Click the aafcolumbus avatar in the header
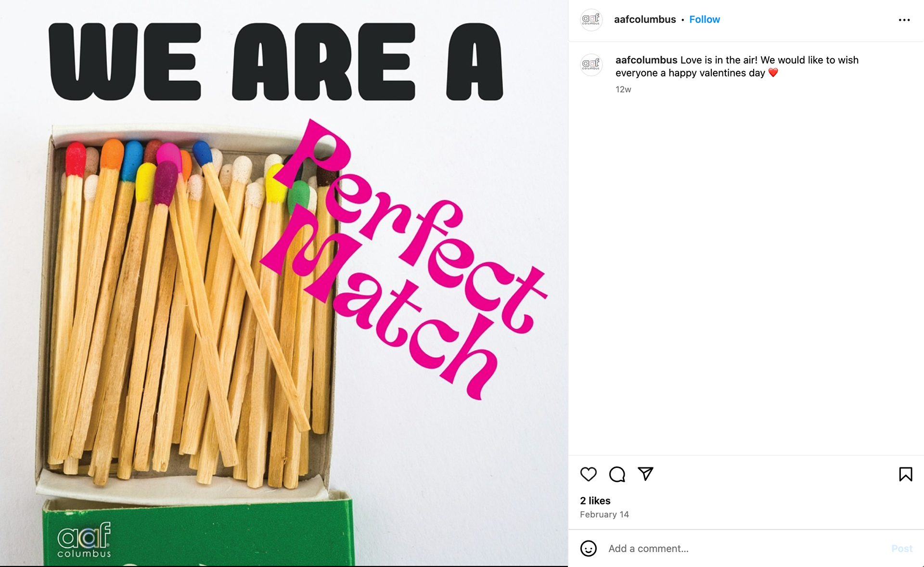 click(591, 20)
